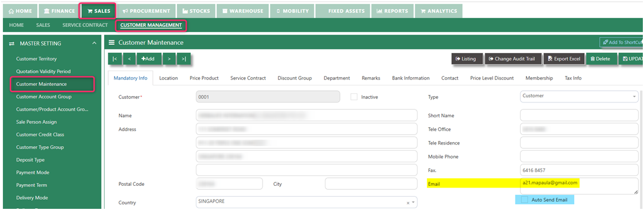Image resolution: width=644 pixels, height=210 pixels.
Task: Switch to the Remarks tab
Action: tap(371, 78)
